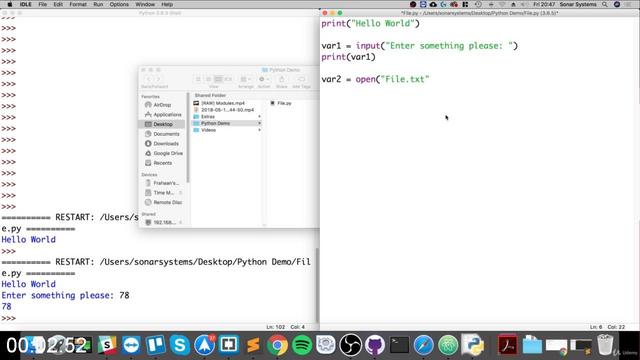Open the Help menu

point(167,4)
